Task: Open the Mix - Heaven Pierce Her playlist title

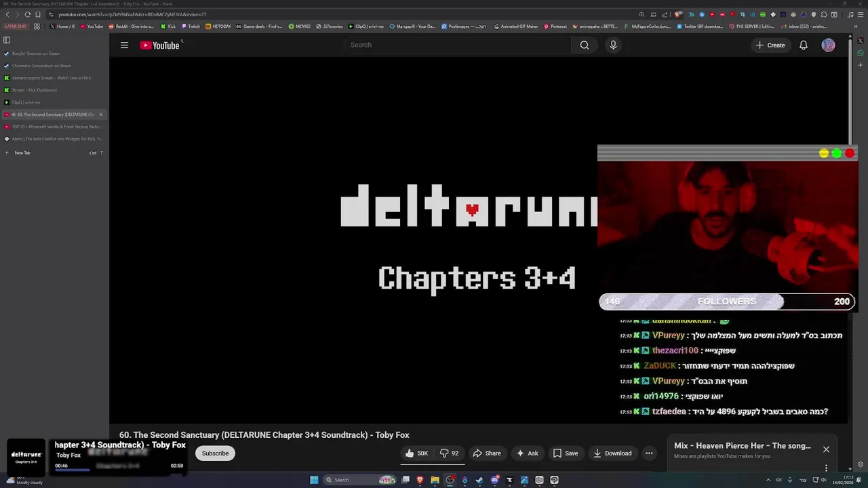Action: coord(743,446)
